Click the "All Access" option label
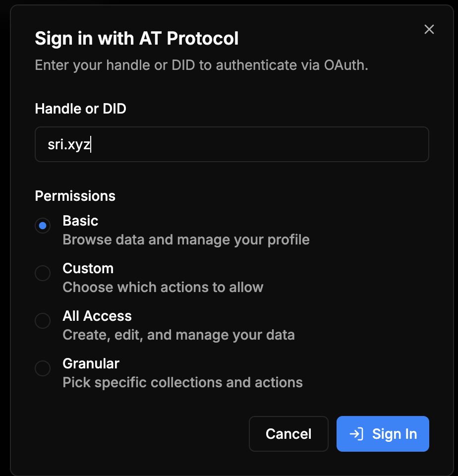This screenshot has height=476, width=458. coord(97,316)
